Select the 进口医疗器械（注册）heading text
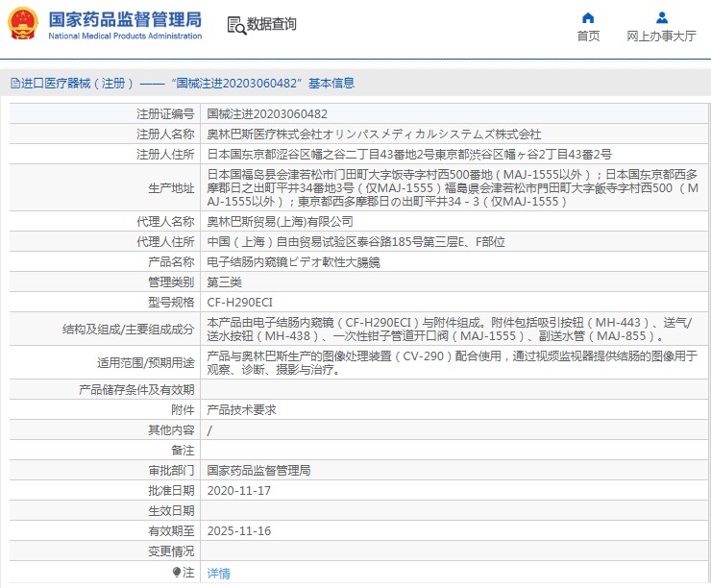 pos(78,84)
